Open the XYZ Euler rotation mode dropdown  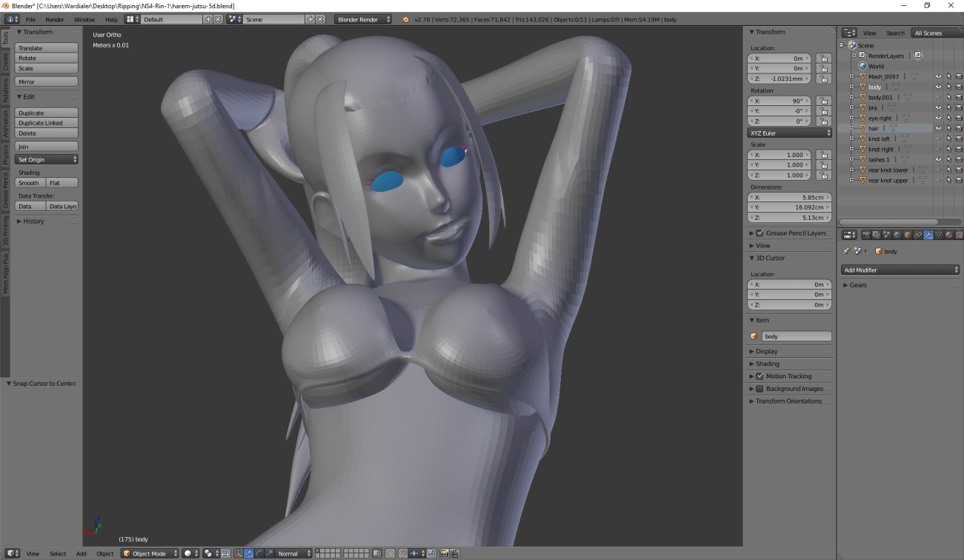coord(790,133)
